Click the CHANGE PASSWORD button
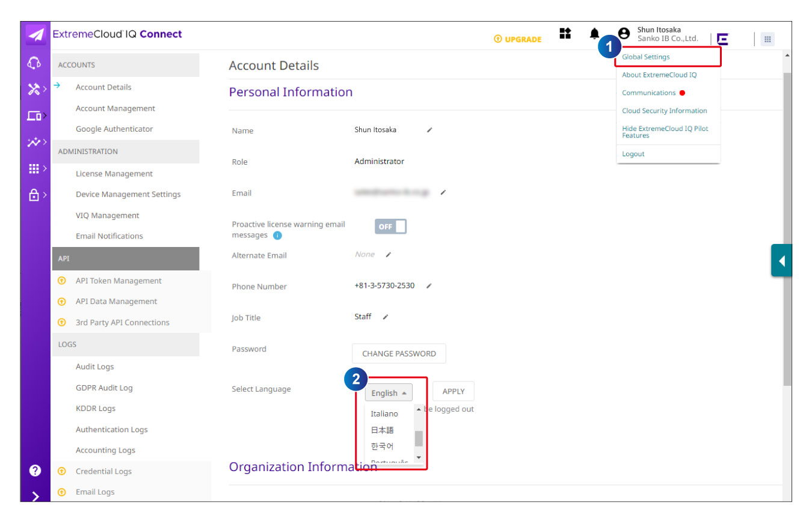812x521 pixels. pyautogui.click(x=399, y=353)
